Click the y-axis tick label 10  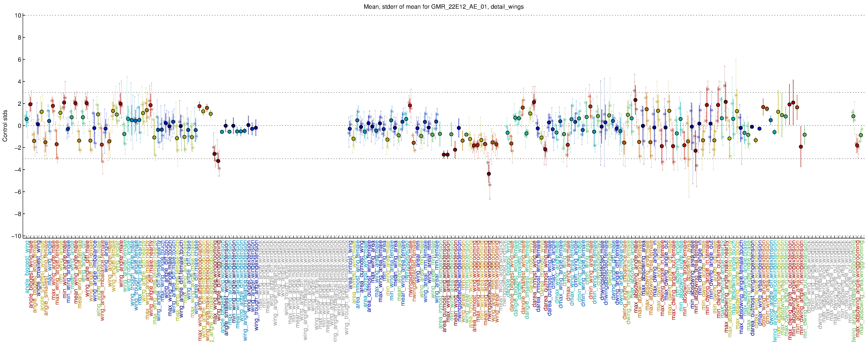point(18,15)
